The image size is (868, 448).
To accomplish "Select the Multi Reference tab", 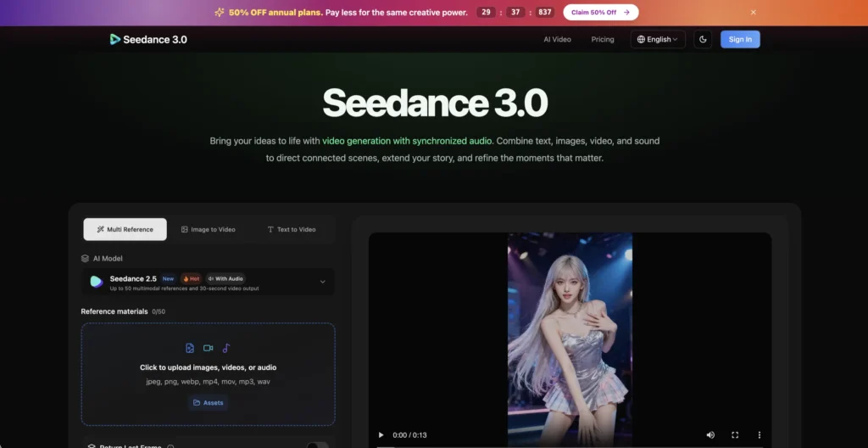I will [x=125, y=229].
